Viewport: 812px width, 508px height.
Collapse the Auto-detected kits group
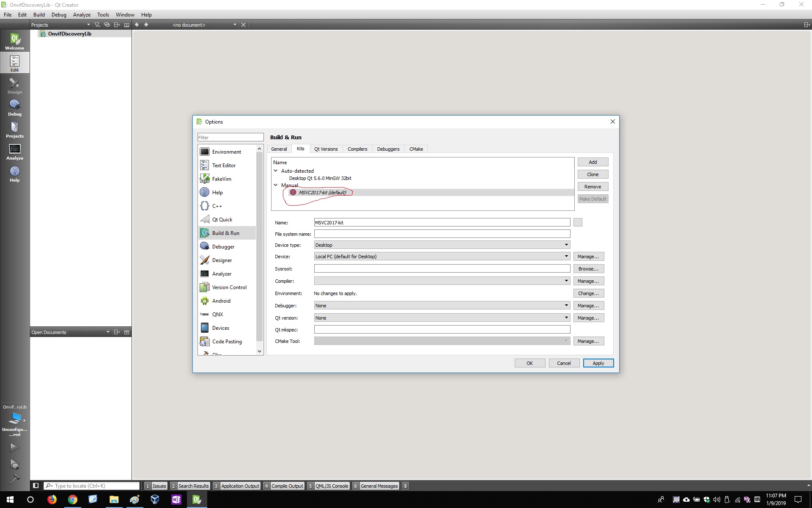coord(276,171)
